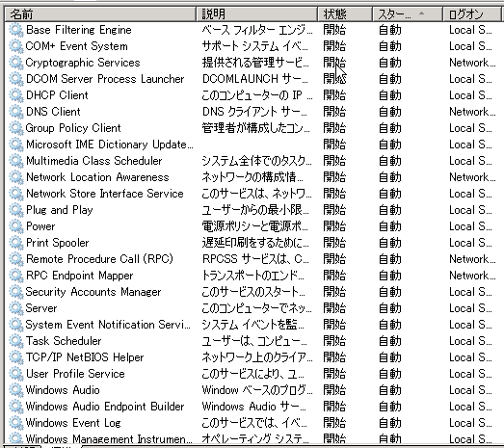504x448 pixels.
Task: Click the Print Spooler service icon
Action: pos(15,243)
